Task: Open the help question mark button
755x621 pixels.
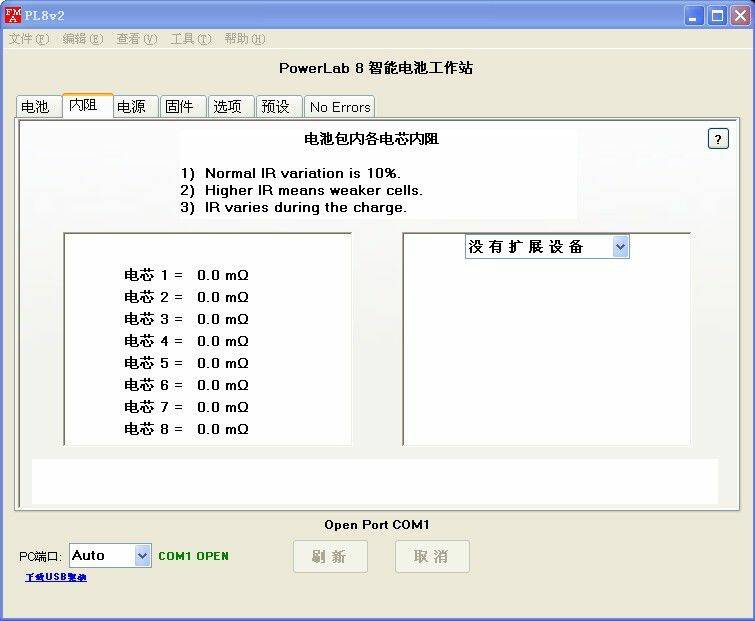Action: click(718, 139)
